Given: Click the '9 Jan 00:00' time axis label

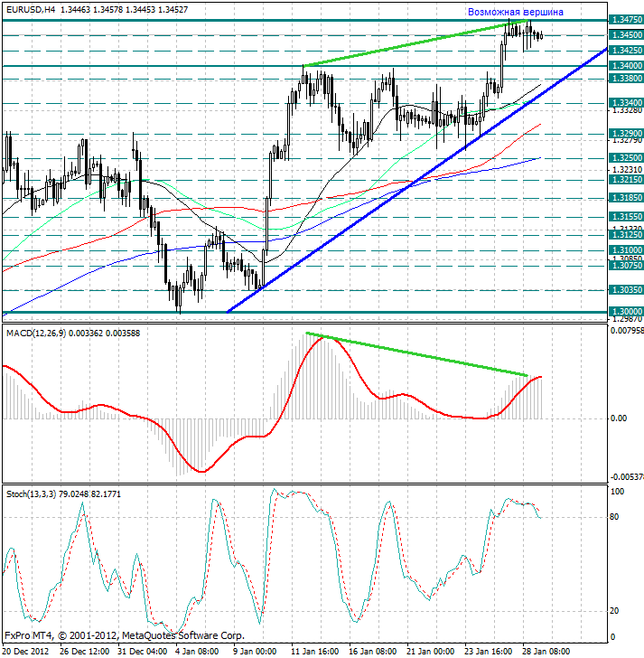Looking at the screenshot, I should coord(255,652).
